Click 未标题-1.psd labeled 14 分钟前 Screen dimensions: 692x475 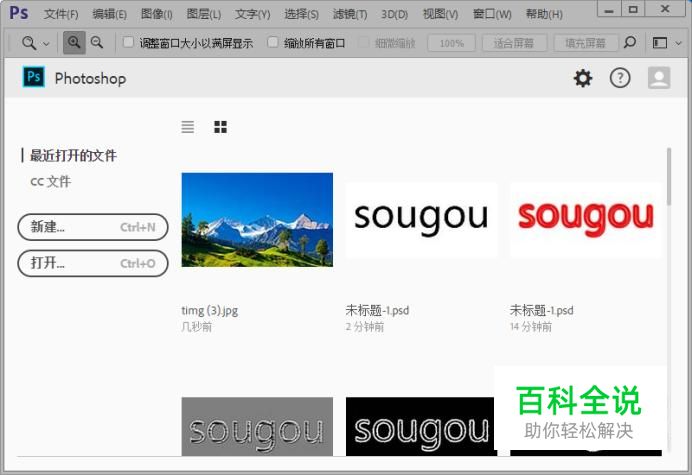point(542,310)
